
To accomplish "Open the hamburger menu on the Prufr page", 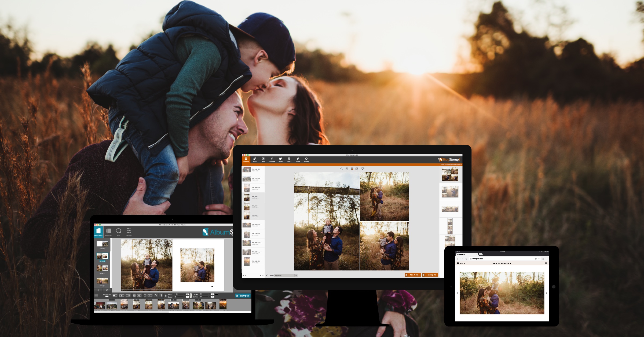I will 546,263.
